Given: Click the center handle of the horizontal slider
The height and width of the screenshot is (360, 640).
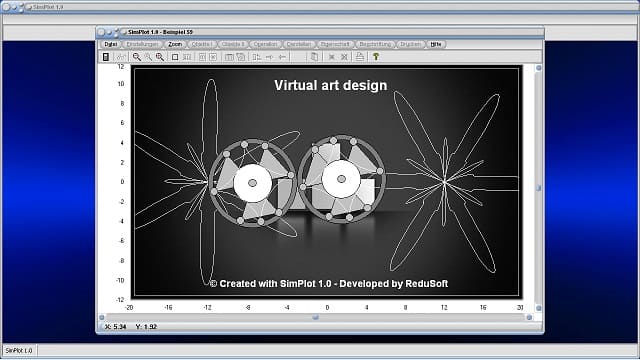Looking at the screenshot, I should tap(315, 317).
